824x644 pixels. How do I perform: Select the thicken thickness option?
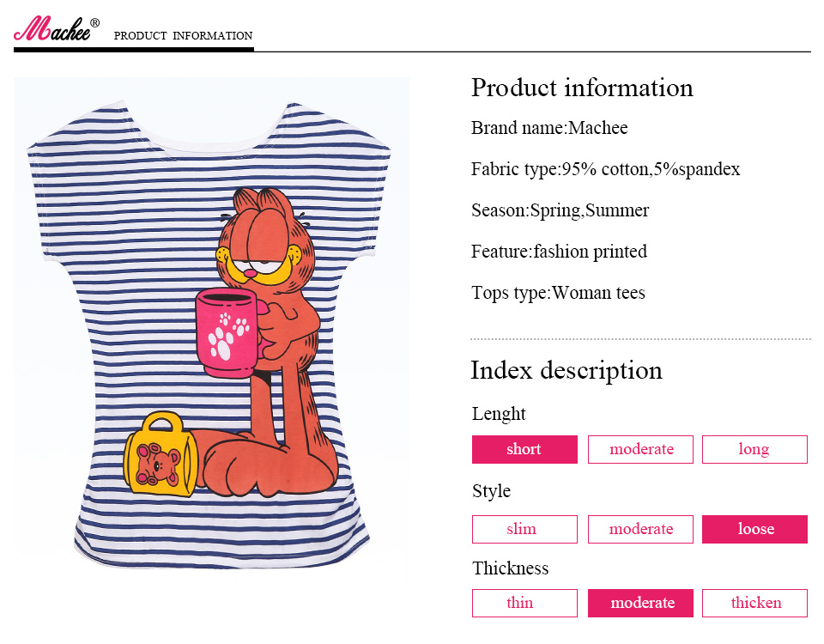tap(754, 603)
